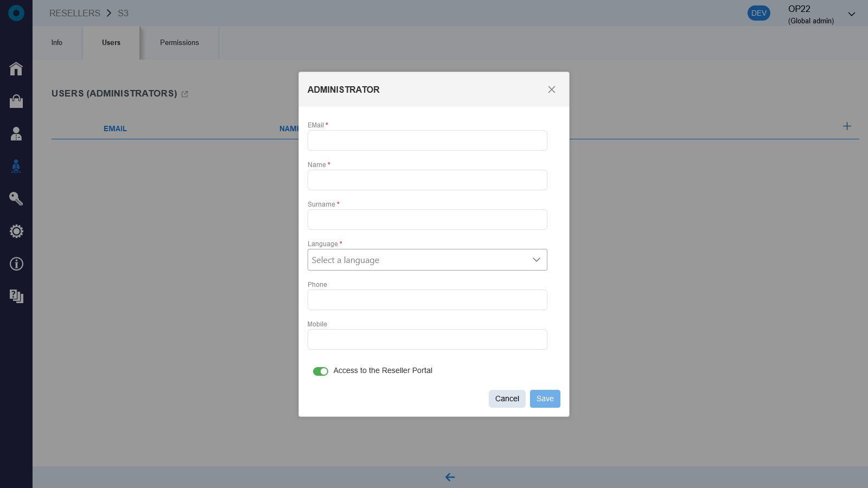Image resolution: width=868 pixels, height=488 pixels.
Task: Focus the Mobile input field
Action: click(427, 339)
